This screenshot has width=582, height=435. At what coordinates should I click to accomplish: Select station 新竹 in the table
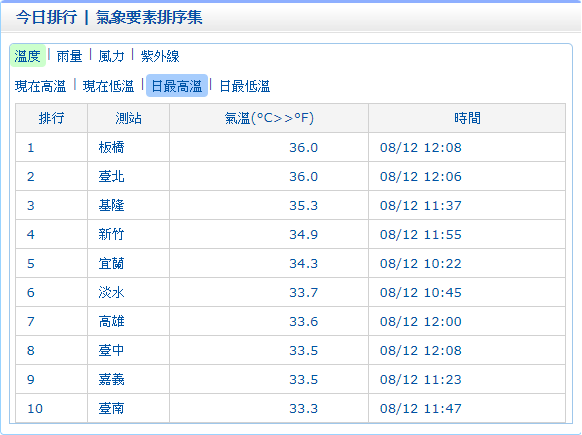point(111,234)
